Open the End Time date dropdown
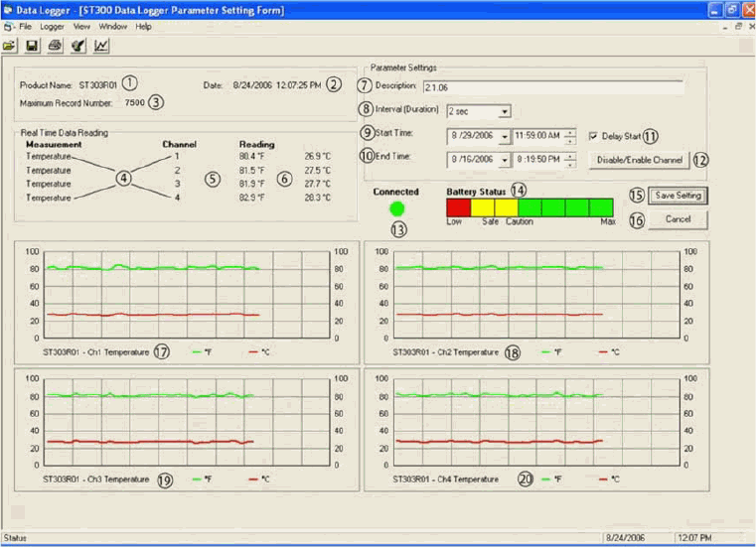Image resolution: width=756 pixels, height=547 pixels. coord(505,160)
